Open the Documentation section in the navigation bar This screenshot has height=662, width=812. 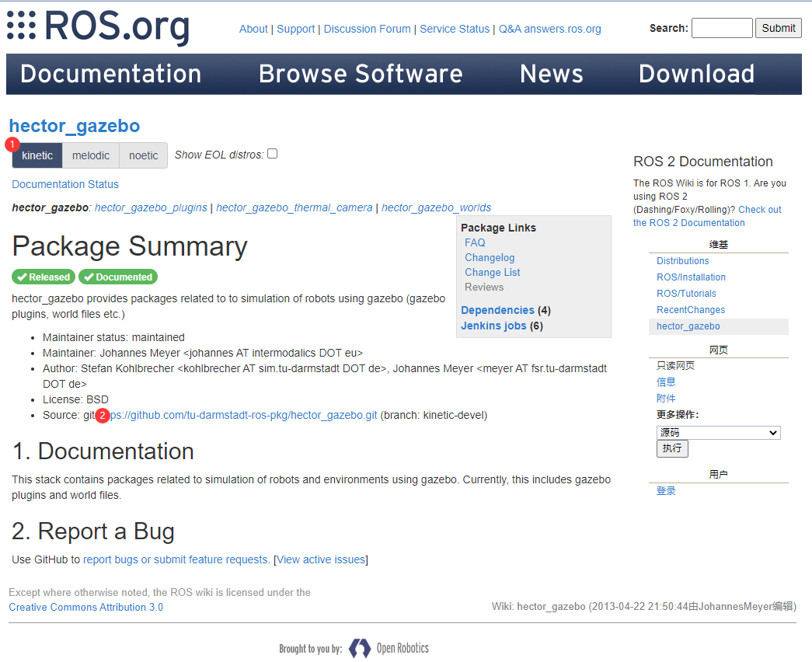[x=110, y=74]
